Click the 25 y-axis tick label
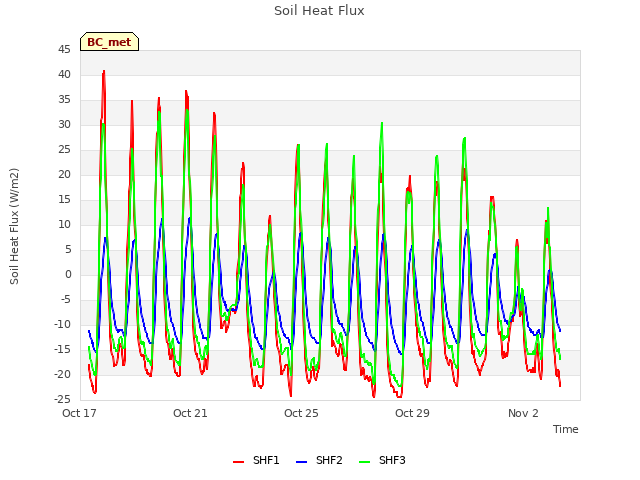The image size is (640, 480). [x=64, y=150]
